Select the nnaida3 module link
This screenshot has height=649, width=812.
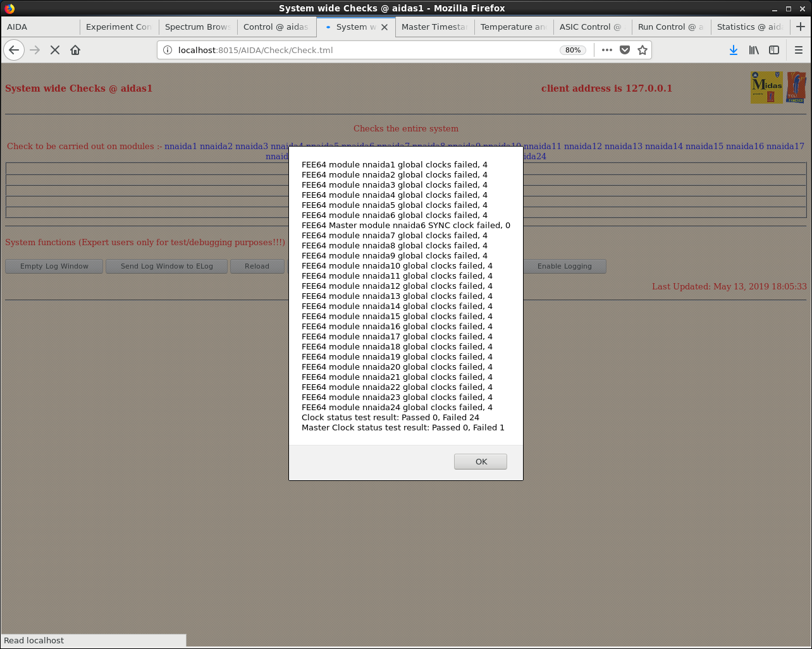(x=252, y=146)
